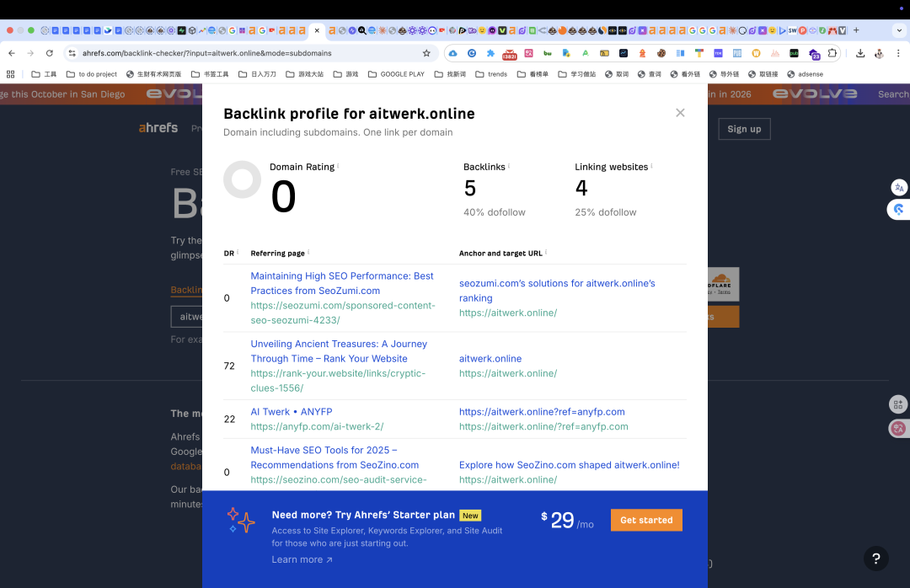Screen dimensions: 910x588
Task: Click the 'adsense' bookmark
Action: point(805,74)
